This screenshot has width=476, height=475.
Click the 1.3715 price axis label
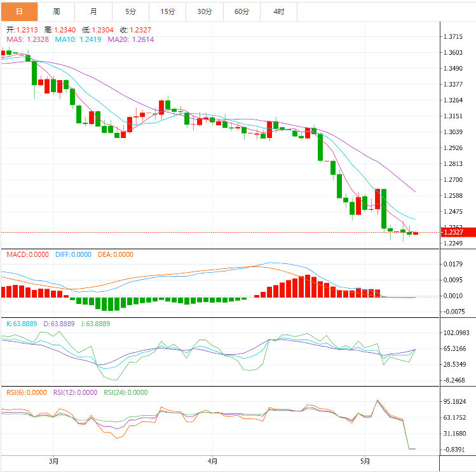click(x=453, y=36)
